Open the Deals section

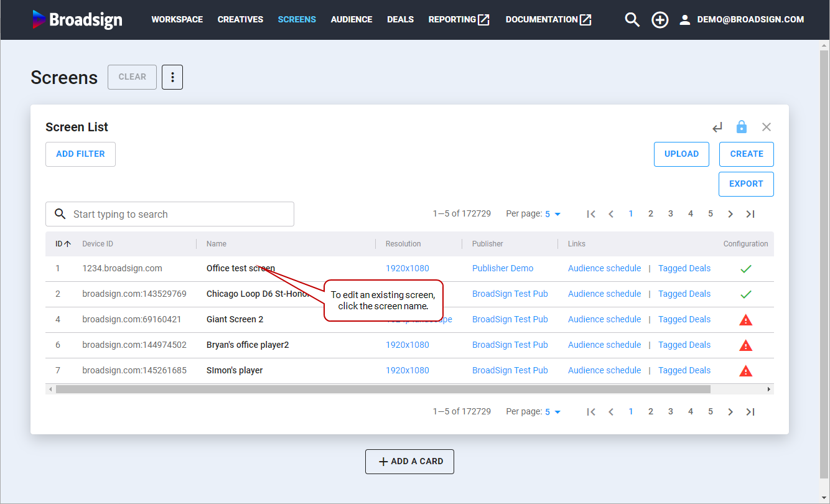coord(400,20)
